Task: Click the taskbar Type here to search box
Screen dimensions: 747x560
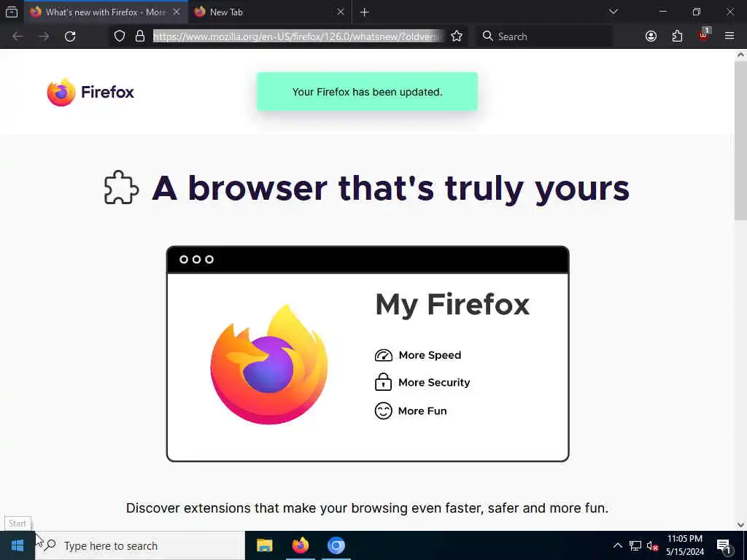Action: pyautogui.click(x=139, y=545)
